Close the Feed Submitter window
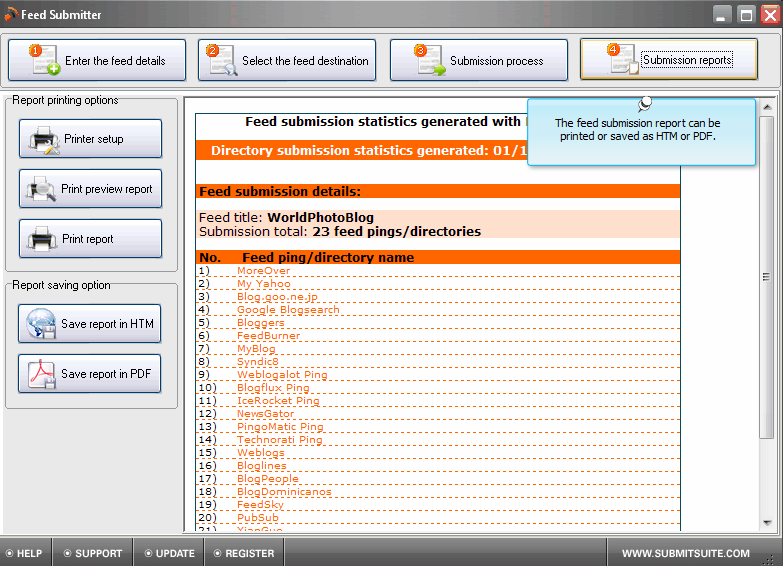783x566 pixels. point(771,14)
